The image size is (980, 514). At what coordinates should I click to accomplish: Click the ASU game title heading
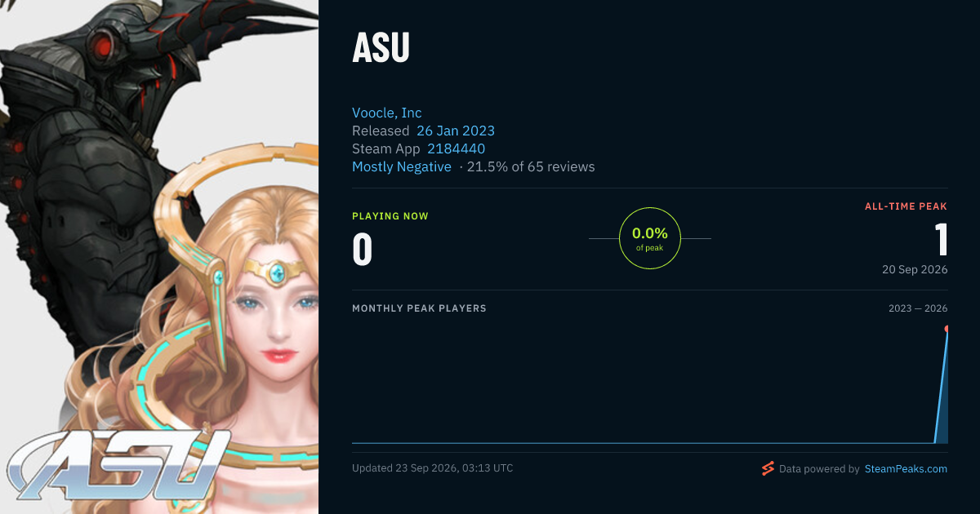pos(381,50)
